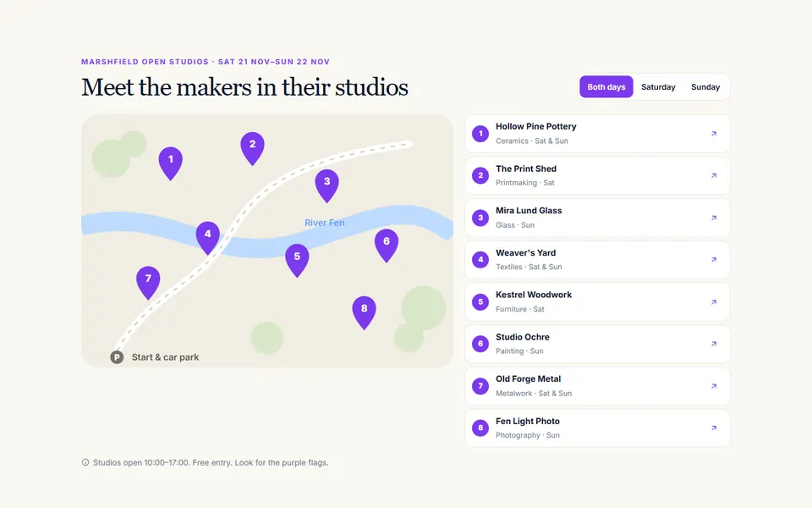Open arrow icon on Old Forge Metal row
This screenshot has width=812, height=508.
click(x=714, y=386)
